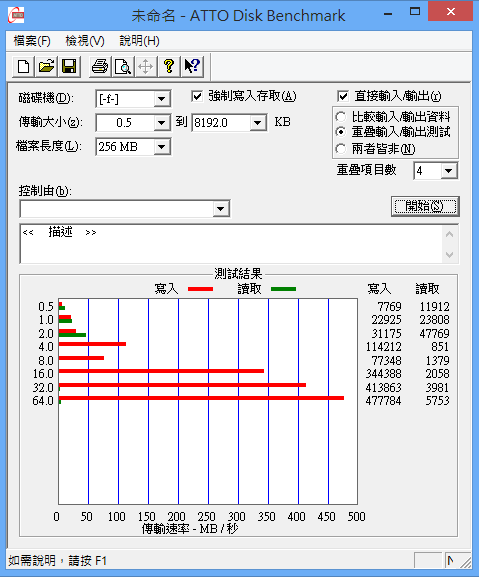Click the 開始(S) start button

click(425, 206)
